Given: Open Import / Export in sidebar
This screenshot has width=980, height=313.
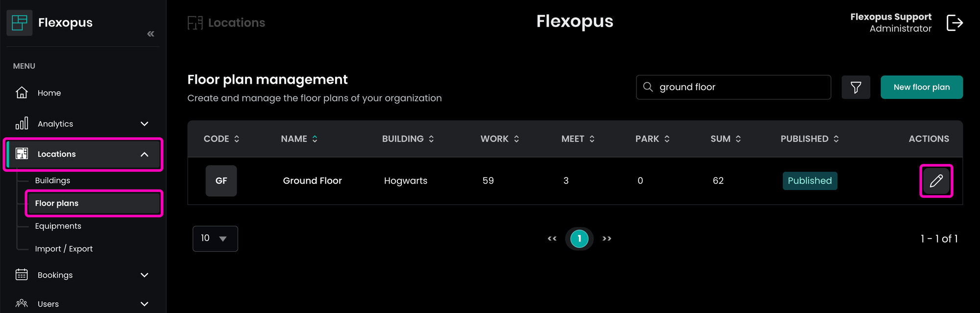Looking at the screenshot, I should [x=64, y=249].
